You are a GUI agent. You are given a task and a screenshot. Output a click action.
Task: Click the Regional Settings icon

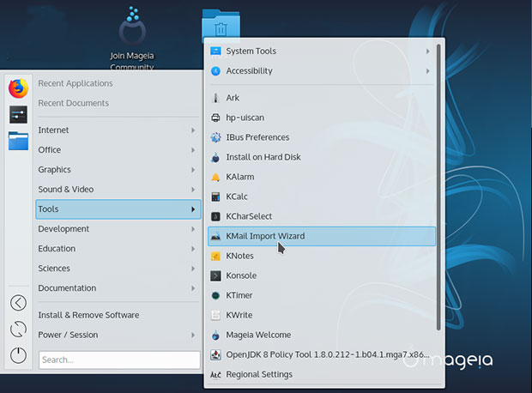pos(215,375)
